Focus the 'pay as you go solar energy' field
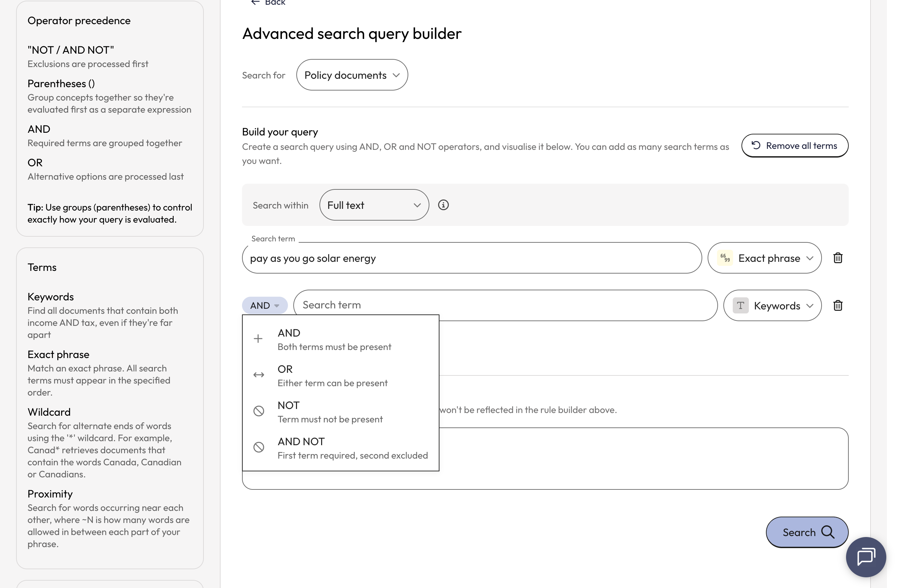The width and height of the screenshot is (897, 588). click(x=472, y=258)
